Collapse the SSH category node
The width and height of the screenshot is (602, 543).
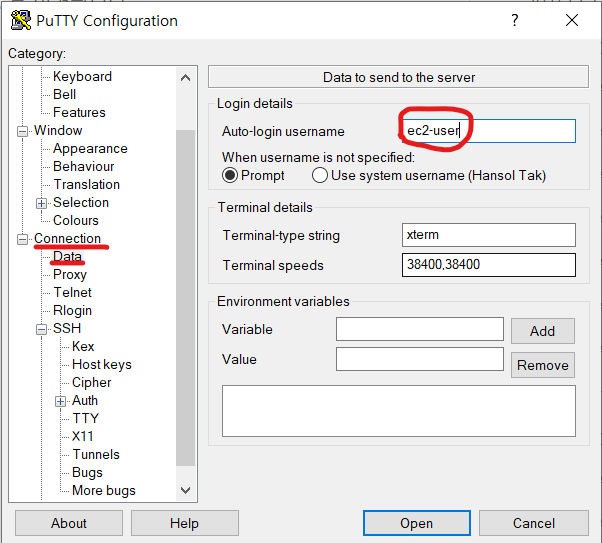click(41, 329)
